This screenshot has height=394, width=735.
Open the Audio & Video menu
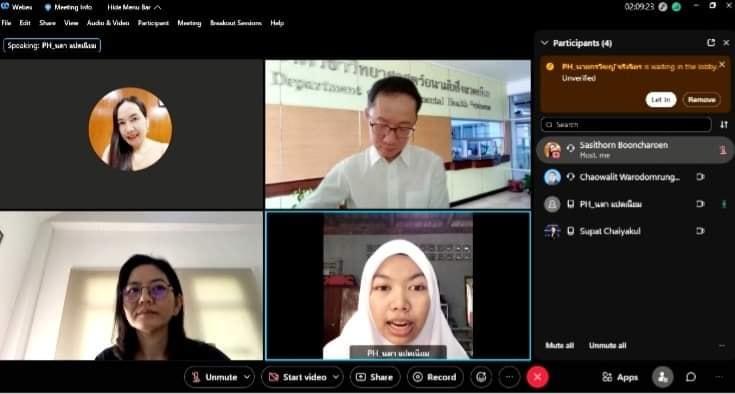click(x=108, y=22)
